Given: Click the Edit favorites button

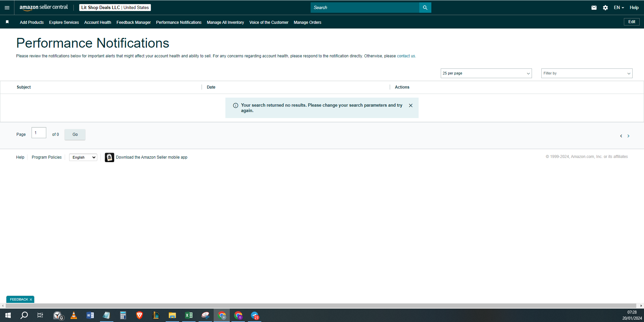Looking at the screenshot, I should point(632,22).
